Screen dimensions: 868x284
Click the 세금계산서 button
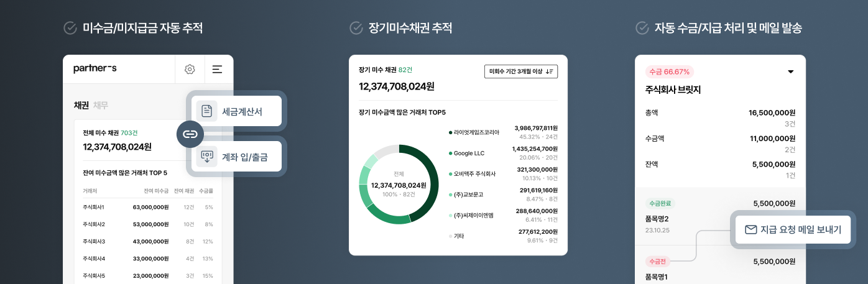point(236,111)
